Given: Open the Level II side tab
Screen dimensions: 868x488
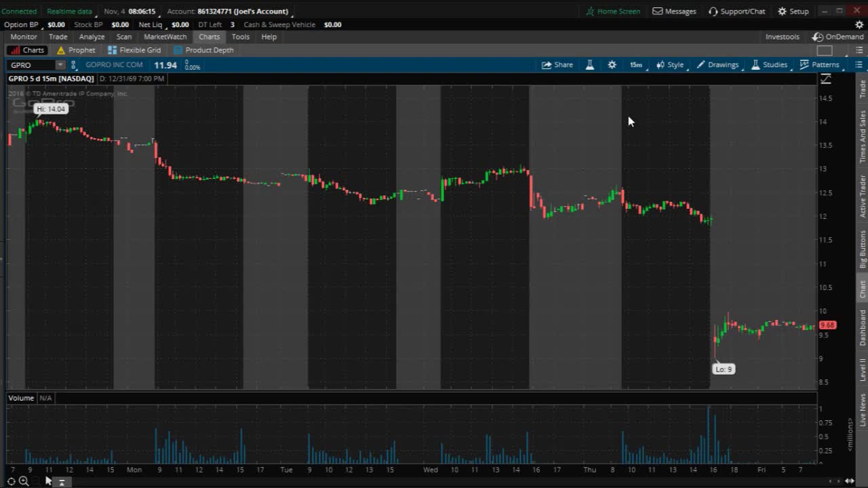Looking at the screenshot, I should (x=863, y=369).
